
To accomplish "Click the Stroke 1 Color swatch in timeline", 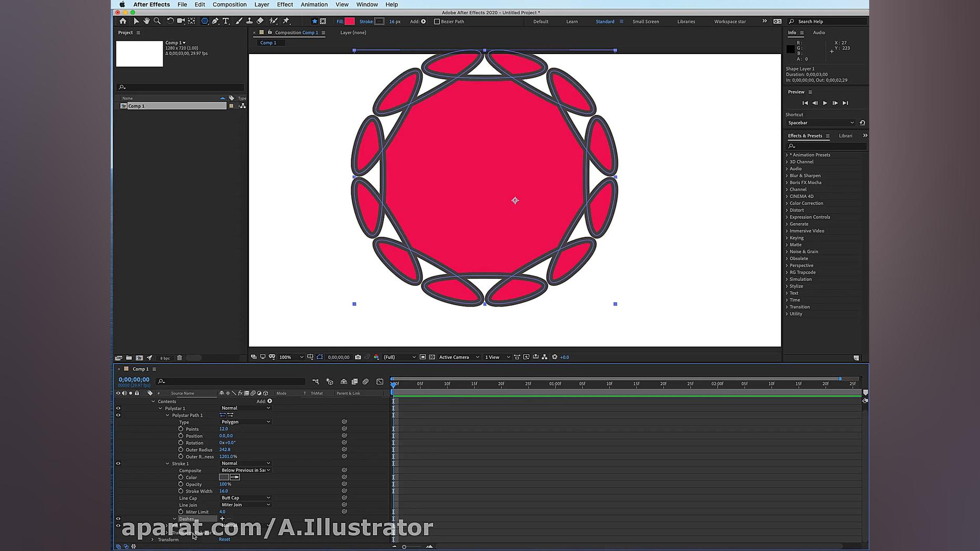I will click(224, 477).
